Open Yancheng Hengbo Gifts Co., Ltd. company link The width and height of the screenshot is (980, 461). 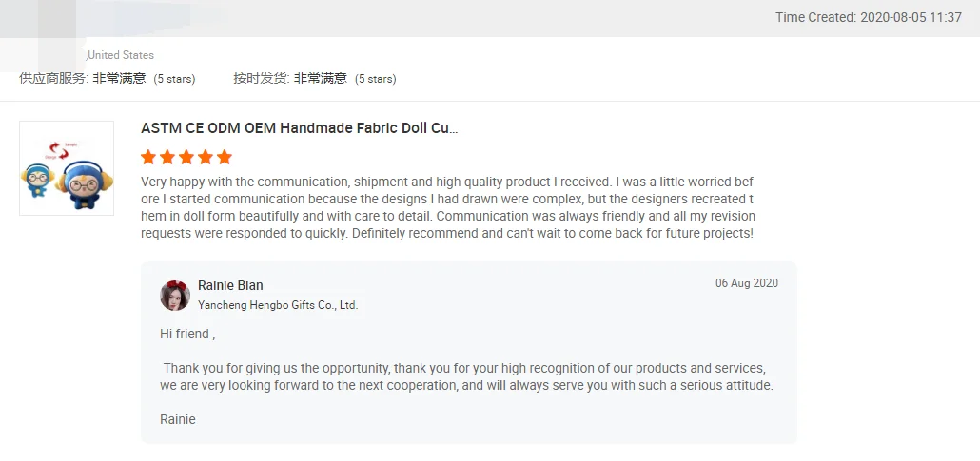point(278,305)
